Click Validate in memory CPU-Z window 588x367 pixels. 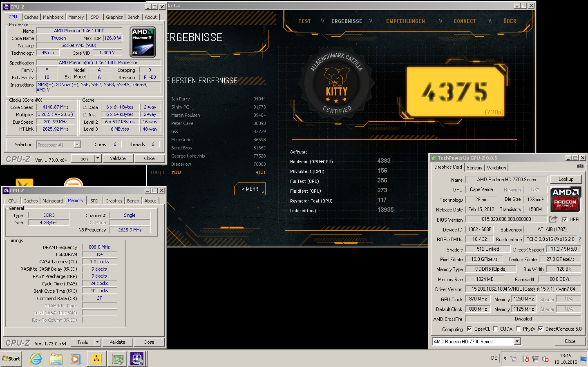tap(117, 342)
